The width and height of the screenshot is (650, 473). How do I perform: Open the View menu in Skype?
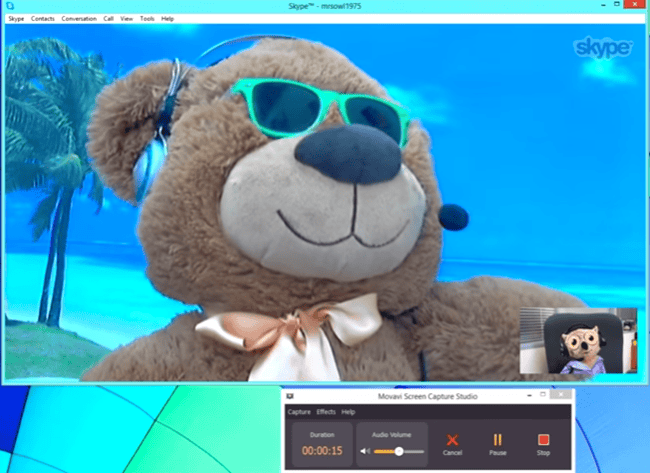tap(126, 19)
